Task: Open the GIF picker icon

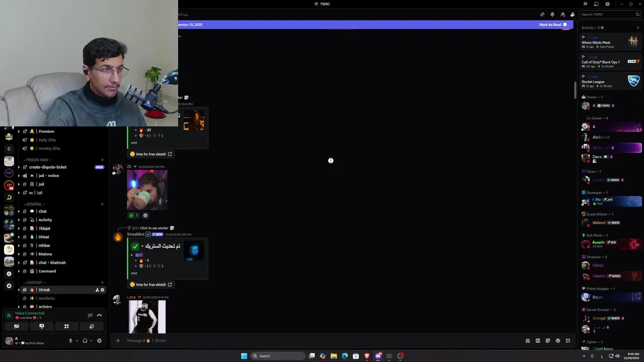Action: (537, 340)
